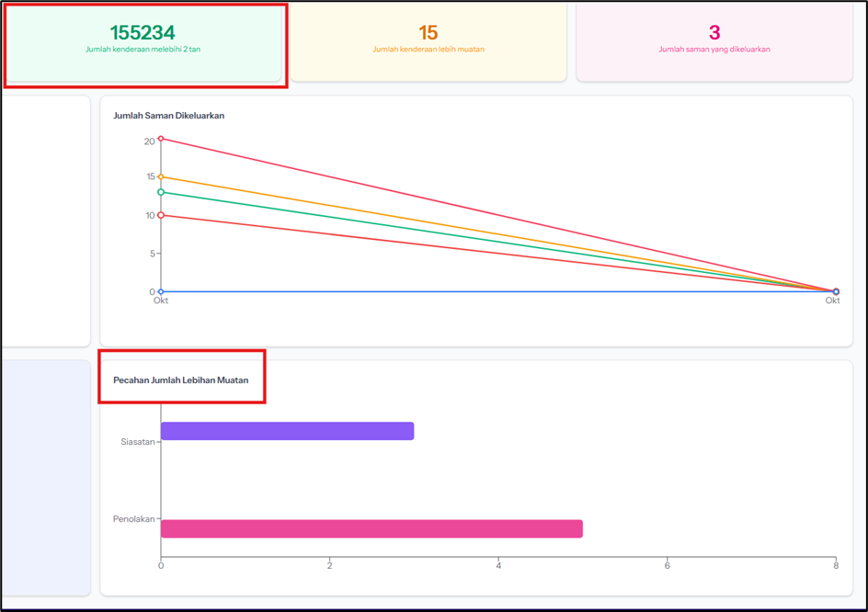This screenshot has height=612, width=868.
Task: Click the 20 label on line chart y-axis
Action: pyautogui.click(x=149, y=141)
